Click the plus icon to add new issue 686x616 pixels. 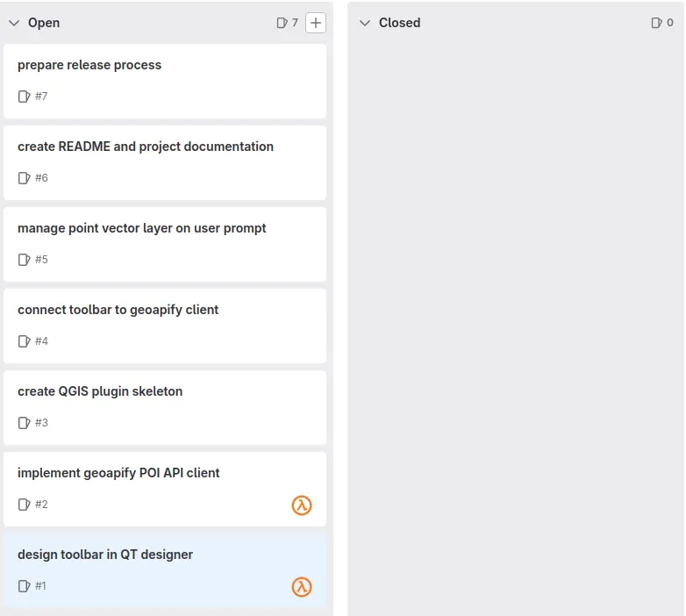click(316, 23)
